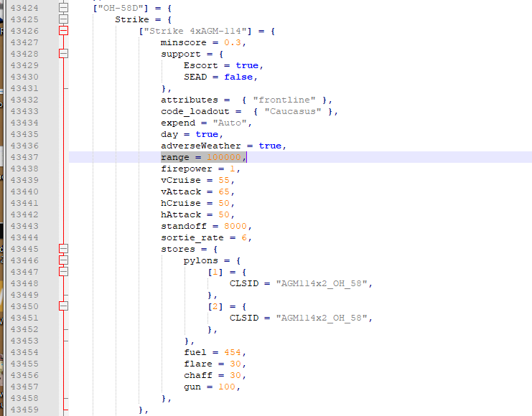
Task: Click the adverseWeather true value
Action: tap(270, 146)
